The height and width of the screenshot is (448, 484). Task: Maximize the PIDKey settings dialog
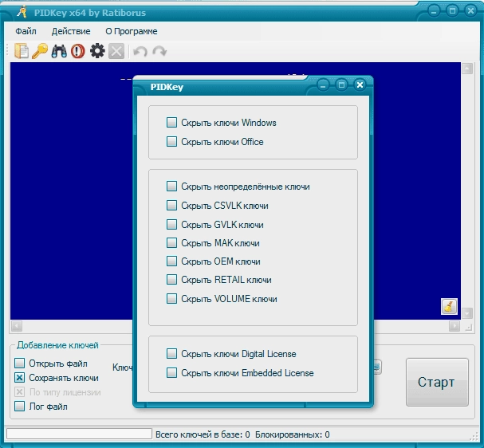click(341, 84)
